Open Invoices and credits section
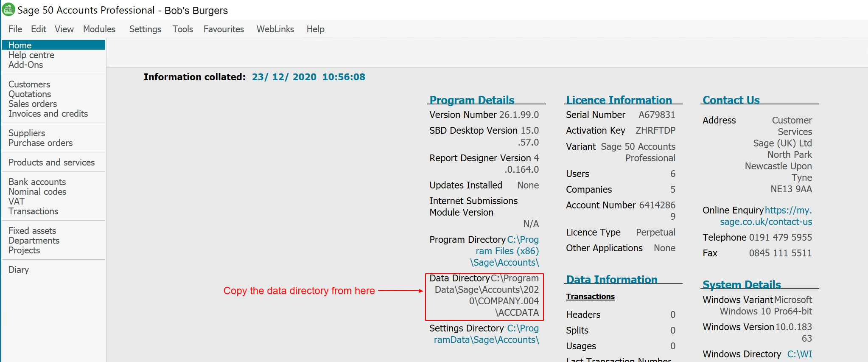The height and width of the screenshot is (362, 868). pos(48,114)
